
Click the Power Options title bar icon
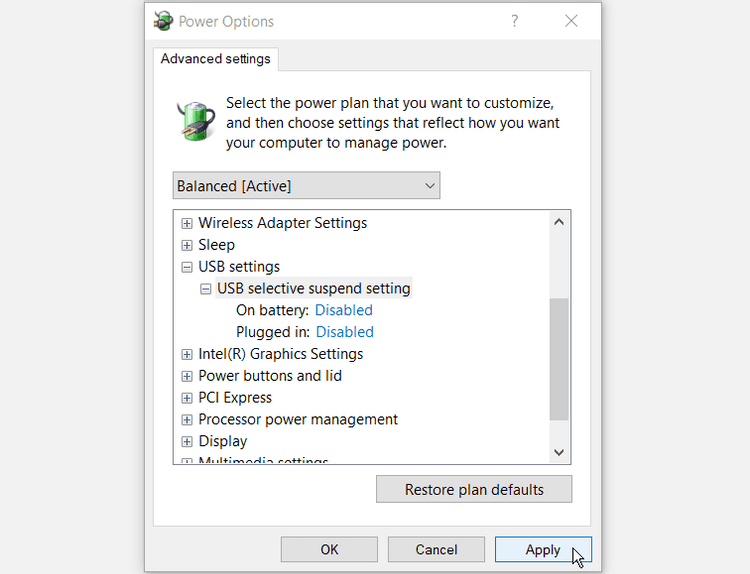(164, 21)
